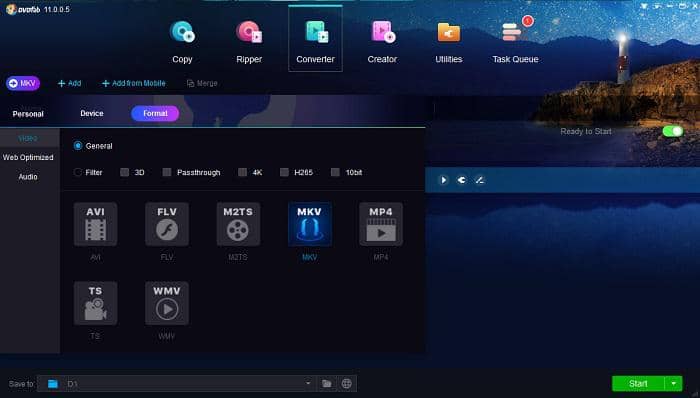
Task: Click the share arrow icon in blue bar
Action: pos(462,180)
